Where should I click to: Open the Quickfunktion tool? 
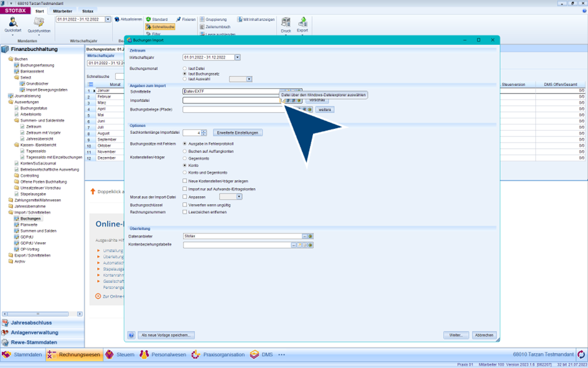[x=39, y=23]
